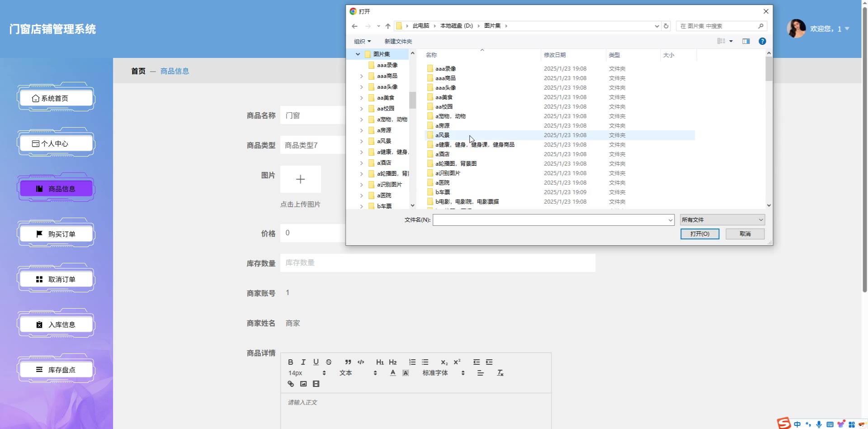Select the b车票 folder in file list
The image size is (868, 429).
pos(560,192)
